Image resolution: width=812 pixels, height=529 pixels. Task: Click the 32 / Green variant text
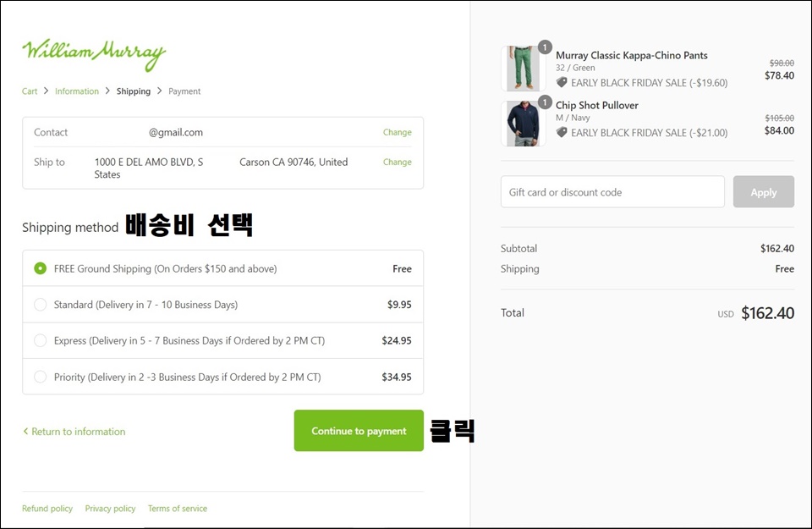click(575, 68)
